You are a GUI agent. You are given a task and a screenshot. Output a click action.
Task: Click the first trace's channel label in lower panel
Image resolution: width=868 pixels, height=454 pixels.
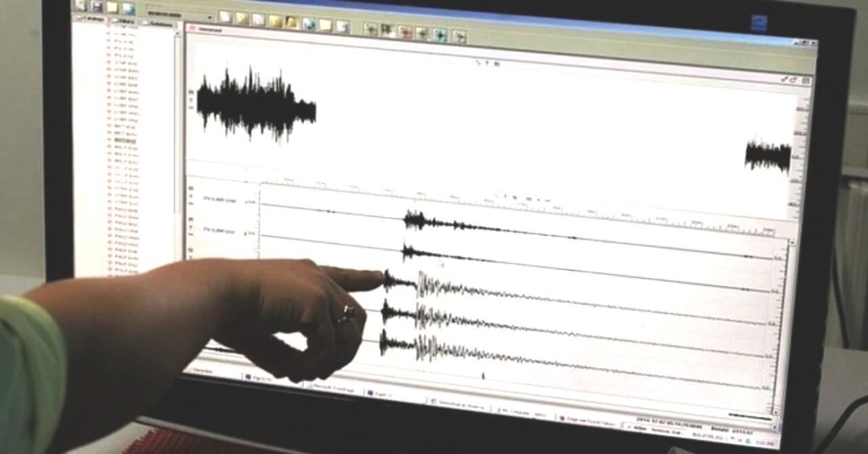pos(219,200)
